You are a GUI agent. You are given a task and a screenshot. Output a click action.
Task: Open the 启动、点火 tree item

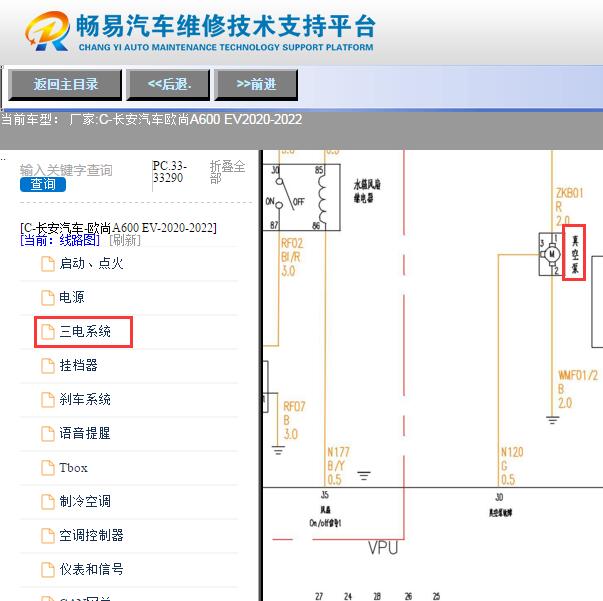pyautogui.click(x=91, y=264)
